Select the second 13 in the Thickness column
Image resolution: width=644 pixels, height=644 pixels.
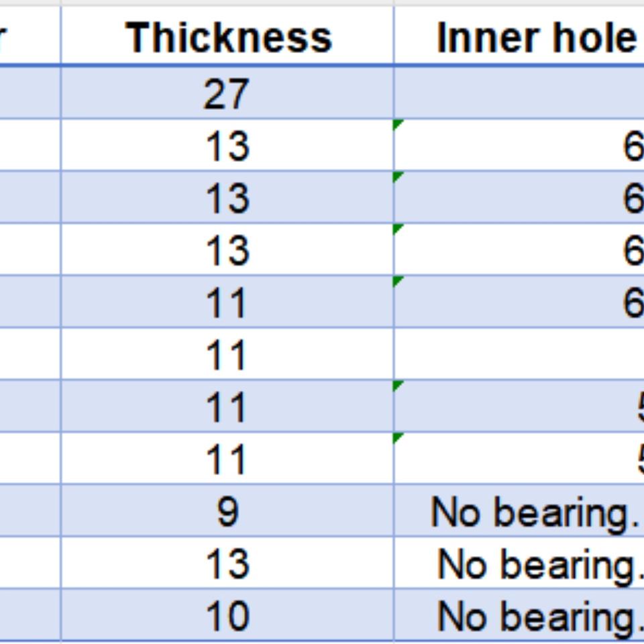[227, 198]
